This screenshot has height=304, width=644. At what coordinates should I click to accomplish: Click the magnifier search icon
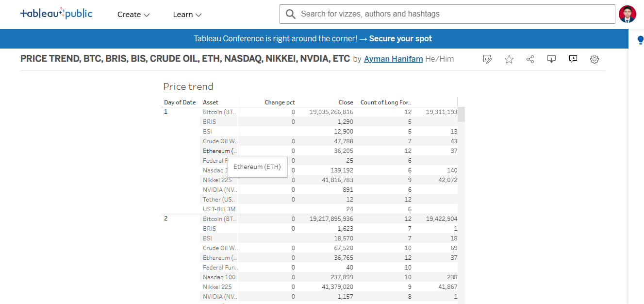[291, 14]
